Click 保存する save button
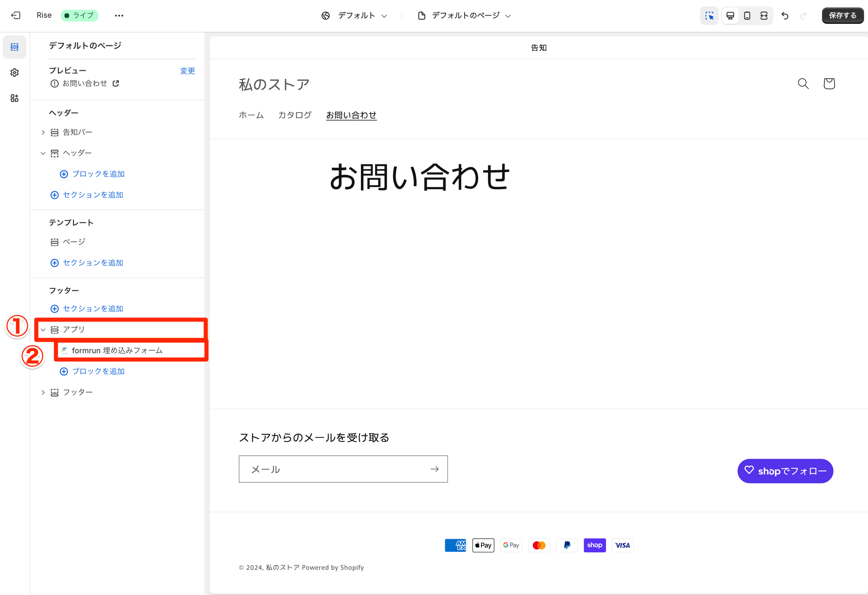868x595 pixels. click(x=842, y=16)
